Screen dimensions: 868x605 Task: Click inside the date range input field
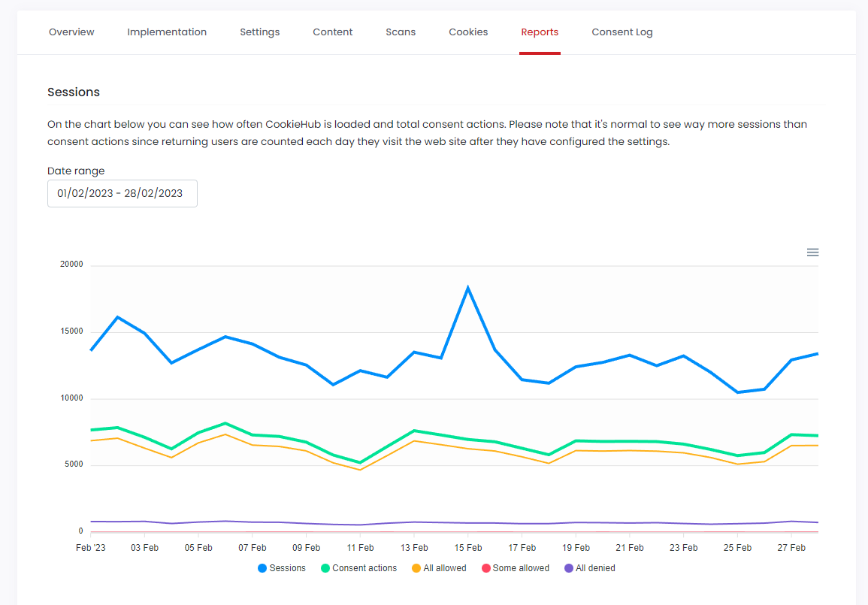click(122, 193)
